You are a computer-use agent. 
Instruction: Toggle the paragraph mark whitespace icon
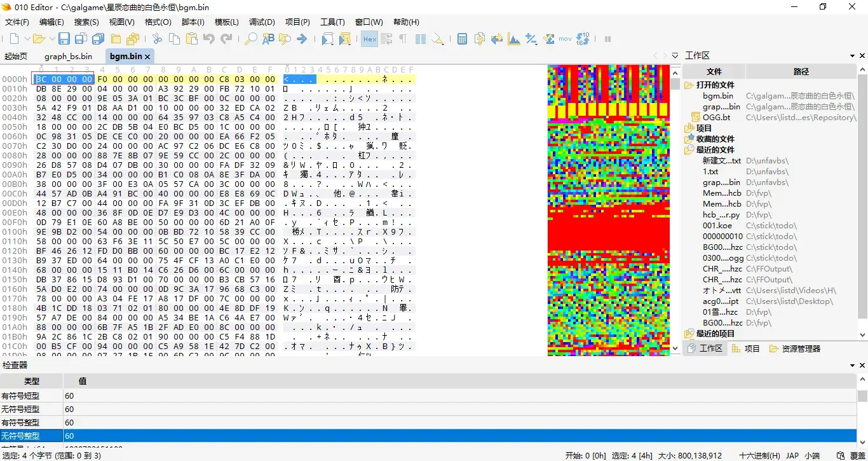pos(403,39)
